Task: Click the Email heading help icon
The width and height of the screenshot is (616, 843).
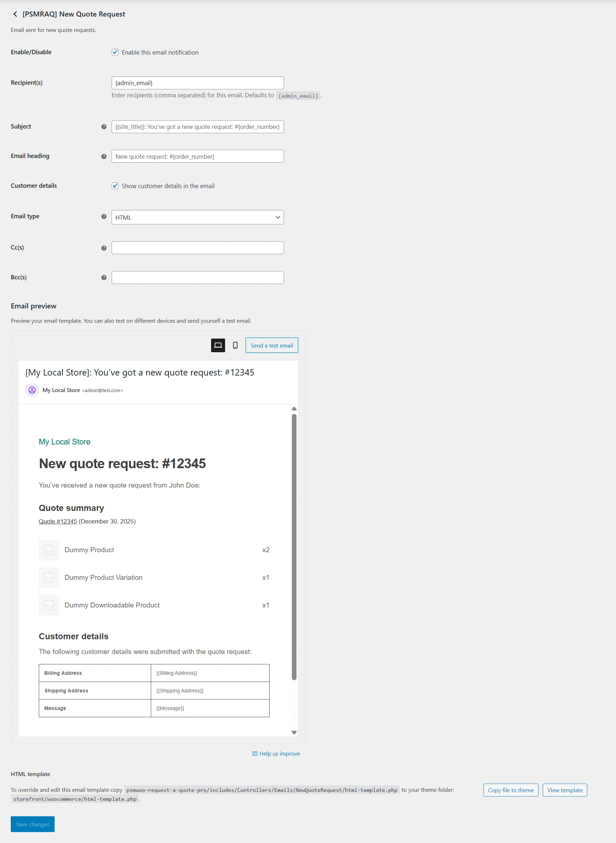Action: 104,157
